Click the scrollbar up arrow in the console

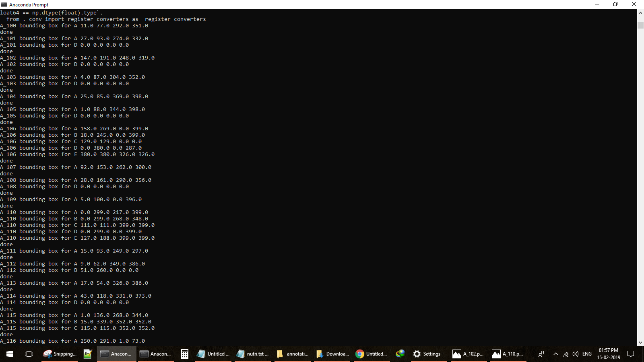pos(640,12)
